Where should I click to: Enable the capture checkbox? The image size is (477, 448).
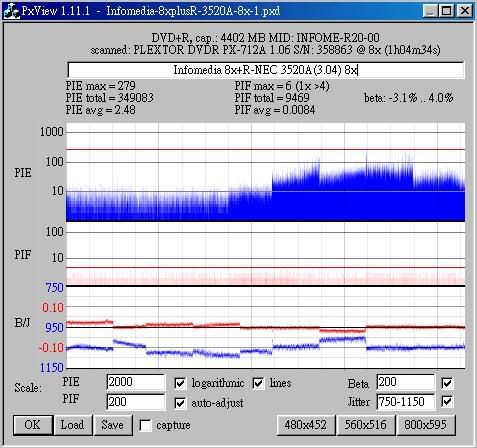point(145,425)
